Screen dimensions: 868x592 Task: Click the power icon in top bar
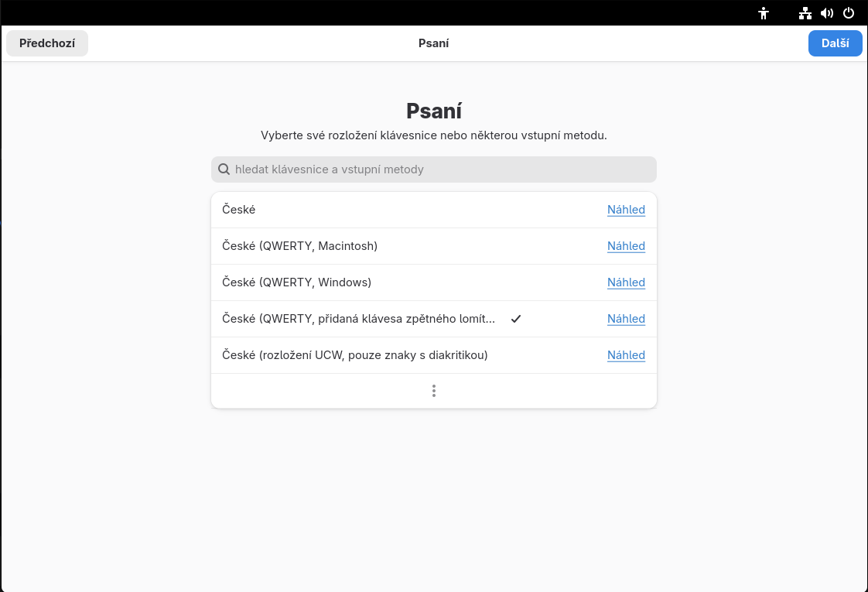coord(849,13)
